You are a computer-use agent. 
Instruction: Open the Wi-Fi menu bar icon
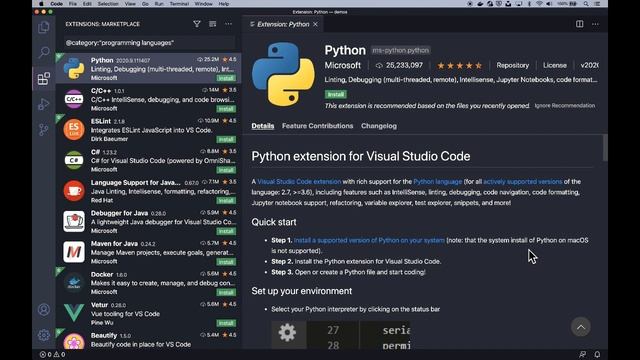pos(539,4)
